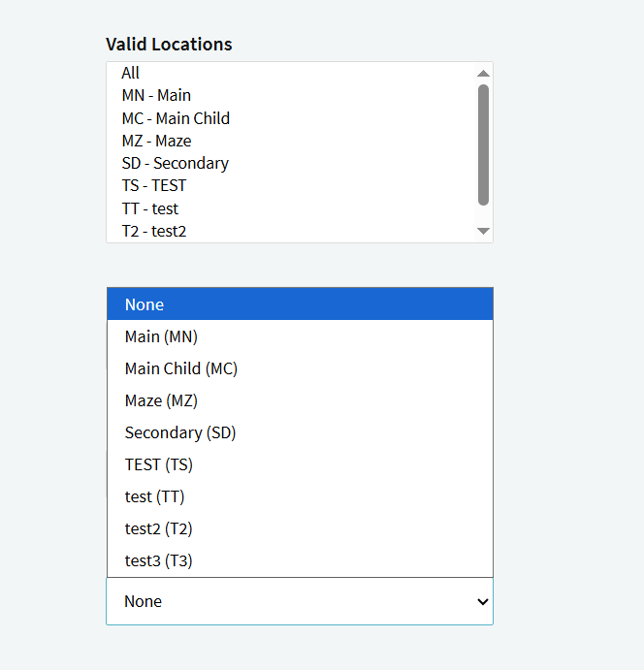Pick 'Secondary (SD)' from the dropdown
Viewport: 644px width, 670px height.
click(180, 432)
